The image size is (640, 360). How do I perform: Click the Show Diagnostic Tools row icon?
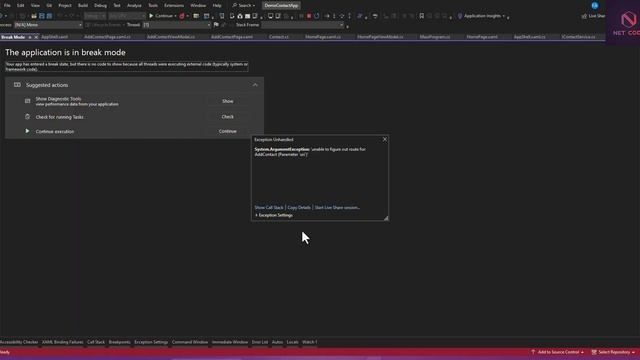click(27, 101)
